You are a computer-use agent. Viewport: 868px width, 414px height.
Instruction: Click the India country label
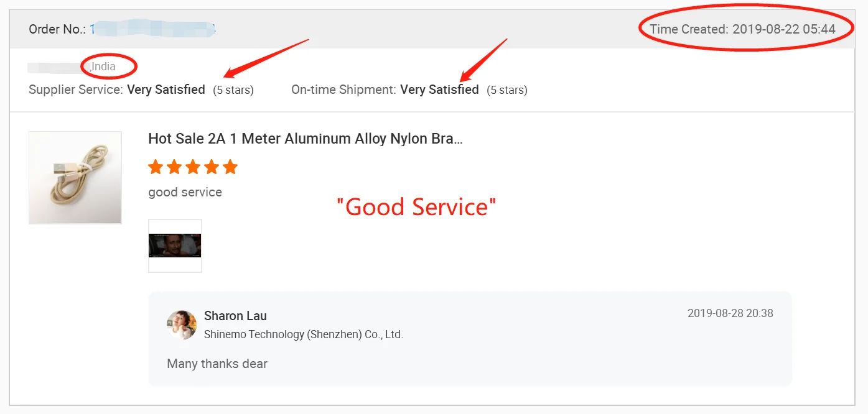[x=104, y=67]
